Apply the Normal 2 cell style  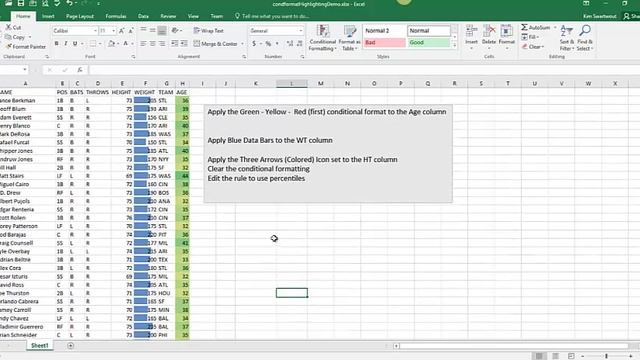[384, 31]
